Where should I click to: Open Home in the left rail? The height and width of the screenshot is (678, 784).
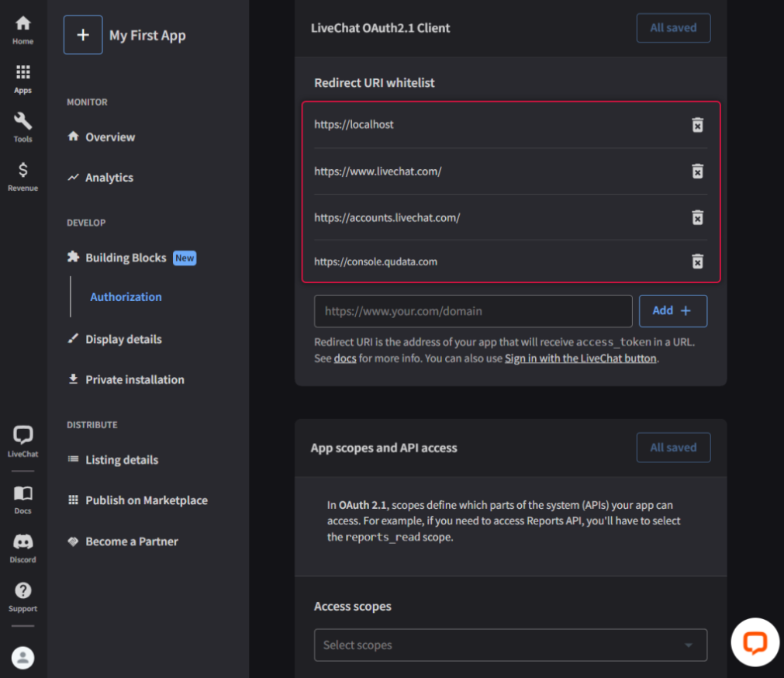point(23,29)
